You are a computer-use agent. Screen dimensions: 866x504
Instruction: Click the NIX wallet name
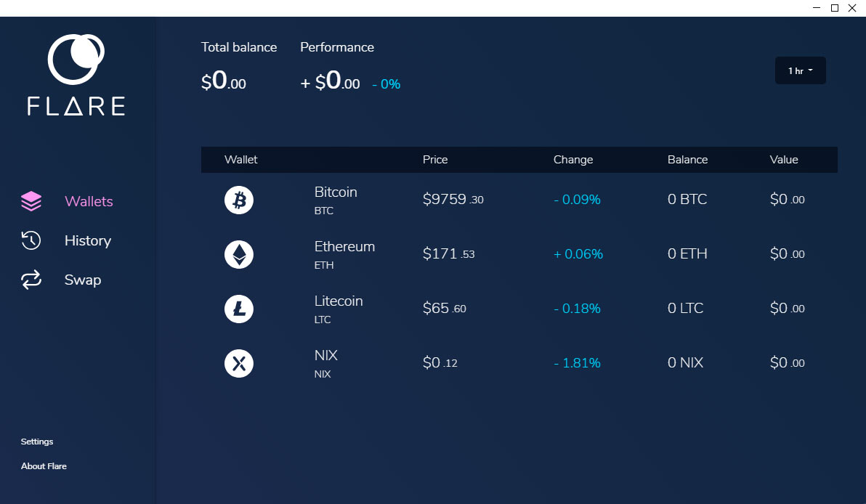(x=326, y=355)
